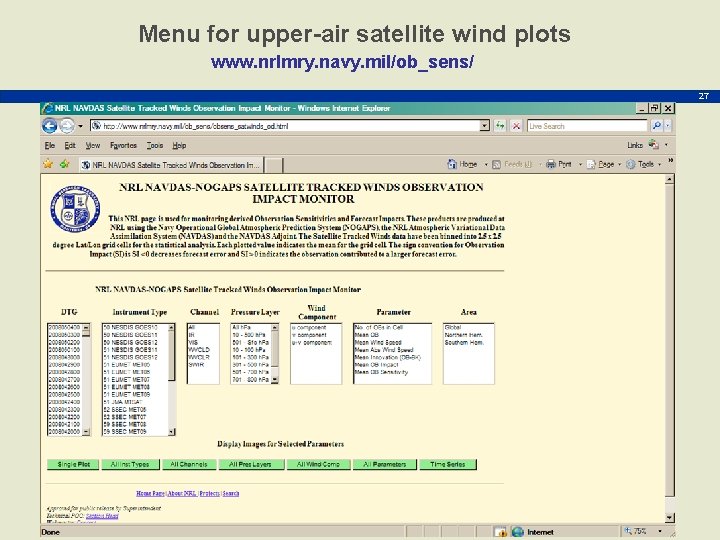Expand the Home button dropdown arrow
The width and height of the screenshot is (720, 540).
coord(486,164)
